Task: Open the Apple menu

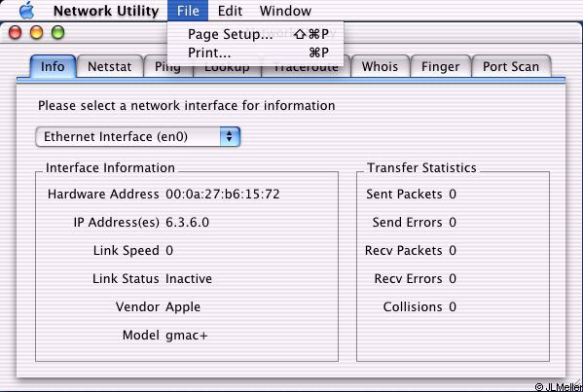Action: [x=27, y=11]
